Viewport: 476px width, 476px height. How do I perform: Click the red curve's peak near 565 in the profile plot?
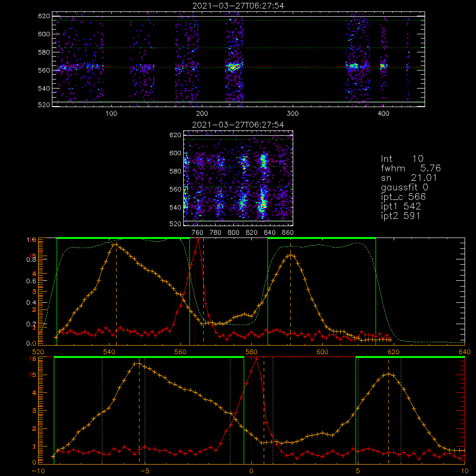point(198,240)
